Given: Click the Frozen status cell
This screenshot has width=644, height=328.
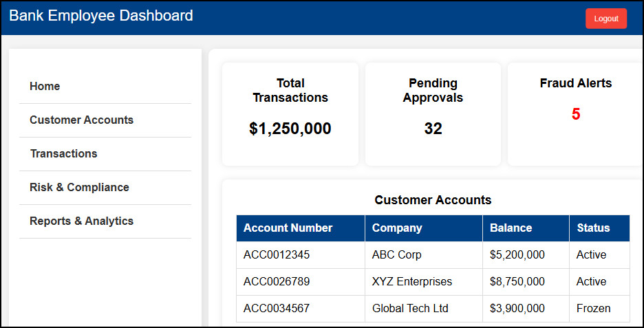Looking at the screenshot, I should coord(593,309).
